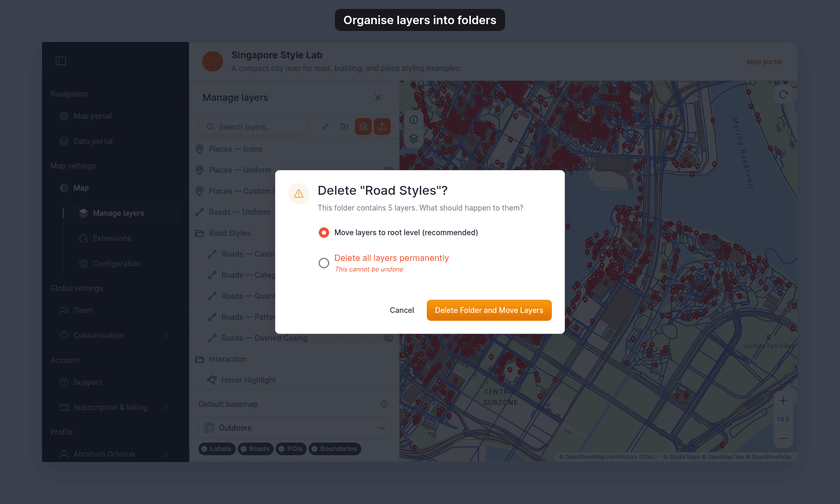Image resolution: width=840 pixels, height=504 pixels.
Task: Select the Places — Icons layer row
Action: point(294,149)
